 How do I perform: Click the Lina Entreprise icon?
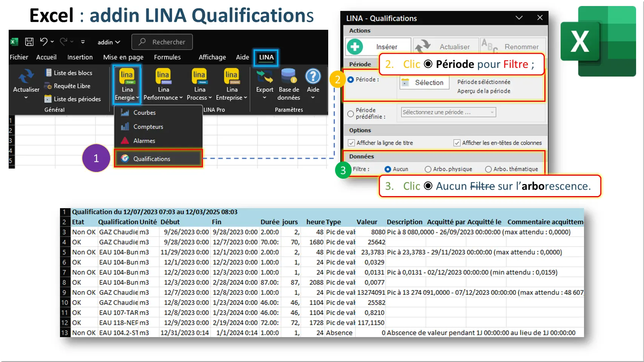tap(231, 76)
